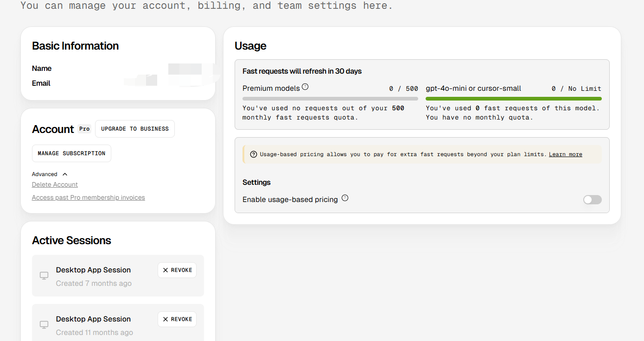The image size is (644, 341).
Task: Click 'Created 11 months ago' text
Action: click(x=95, y=333)
